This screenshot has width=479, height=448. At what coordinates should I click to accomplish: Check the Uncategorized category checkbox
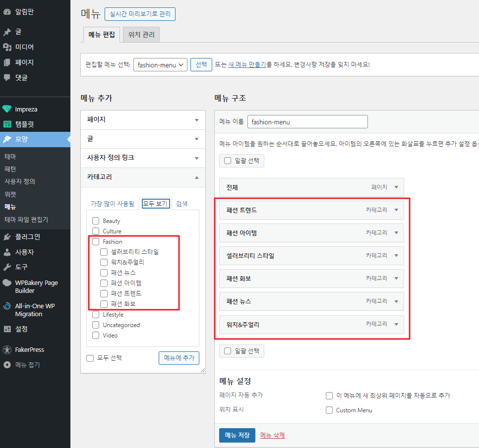(x=96, y=325)
